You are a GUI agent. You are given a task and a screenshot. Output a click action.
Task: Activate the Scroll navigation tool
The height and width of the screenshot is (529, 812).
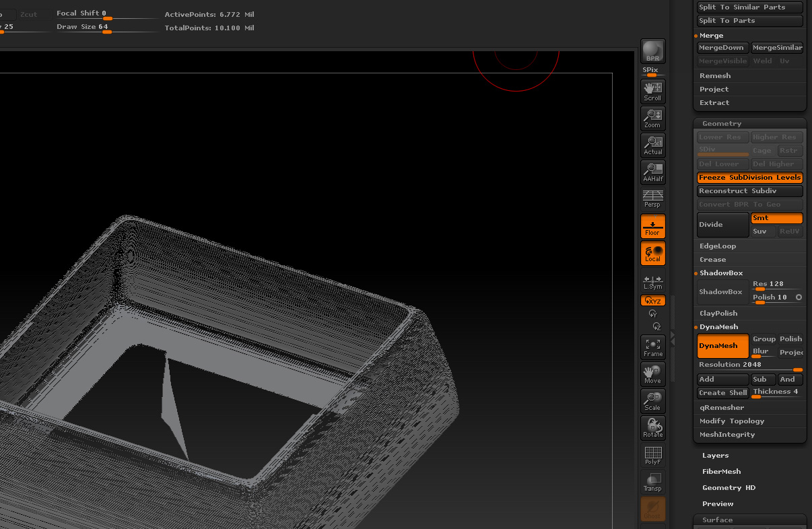click(652, 91)
